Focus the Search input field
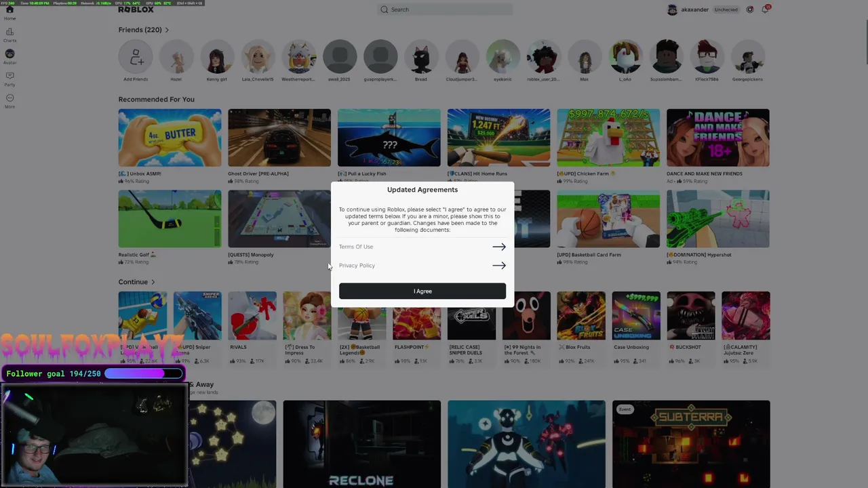This screenshot has width=868, height=488. pyautogui.click(x=445, y=9)
